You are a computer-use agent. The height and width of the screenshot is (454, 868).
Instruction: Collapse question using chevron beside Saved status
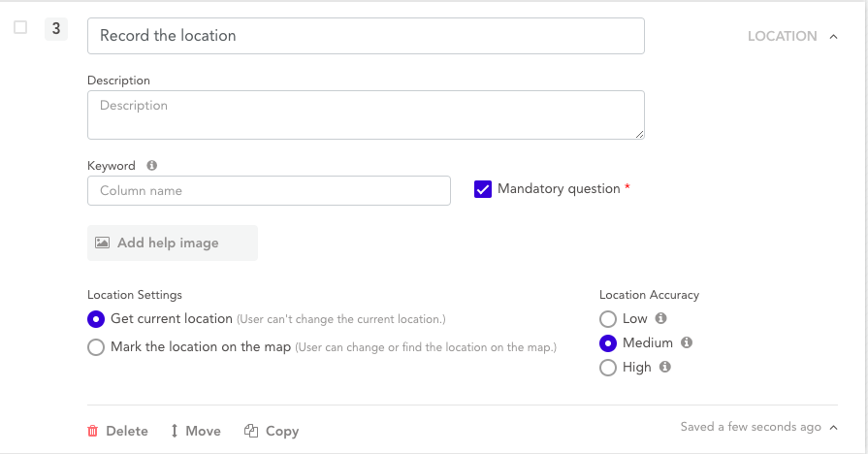[x=833, y=427]
